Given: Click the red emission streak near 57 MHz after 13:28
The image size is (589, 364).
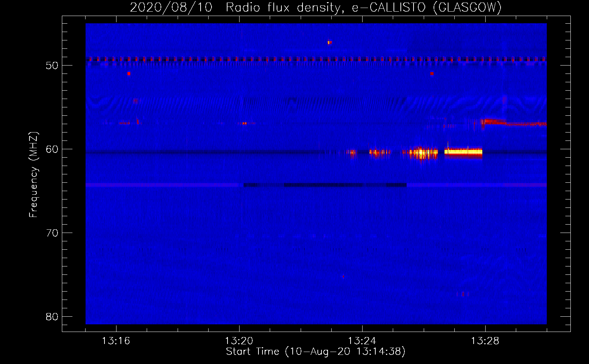Looking at the screenshot, I should (514, 123).
